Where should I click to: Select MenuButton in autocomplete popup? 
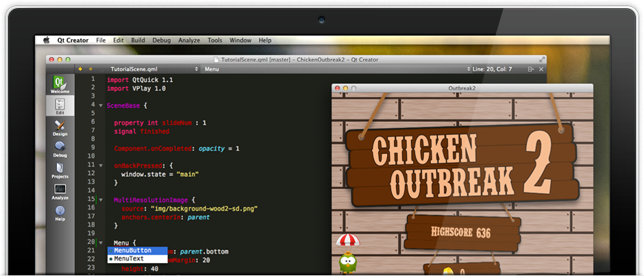pyautogui.click(x=138, y=251)
